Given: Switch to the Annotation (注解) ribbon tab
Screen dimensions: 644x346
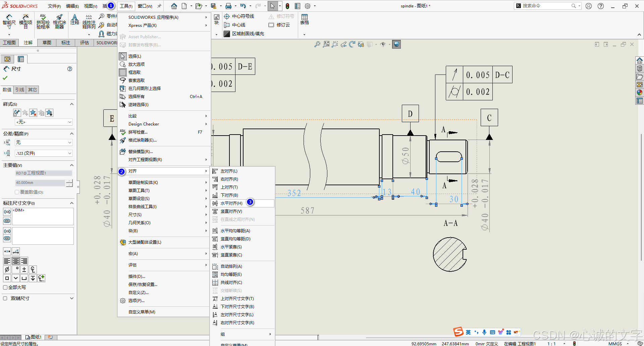Looking at the screenshot, I should click(28, 43).
